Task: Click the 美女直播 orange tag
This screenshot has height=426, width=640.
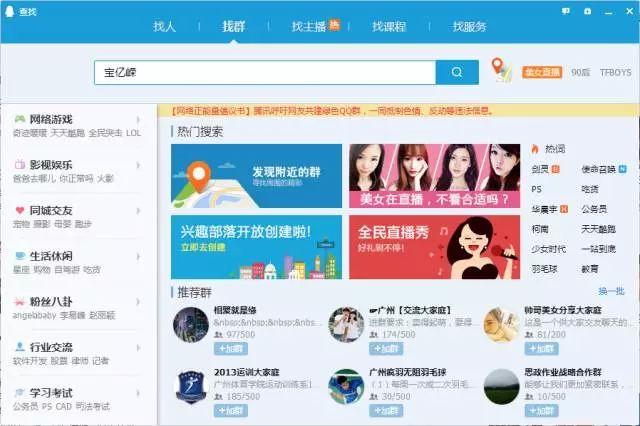Action: click(542, 72)
